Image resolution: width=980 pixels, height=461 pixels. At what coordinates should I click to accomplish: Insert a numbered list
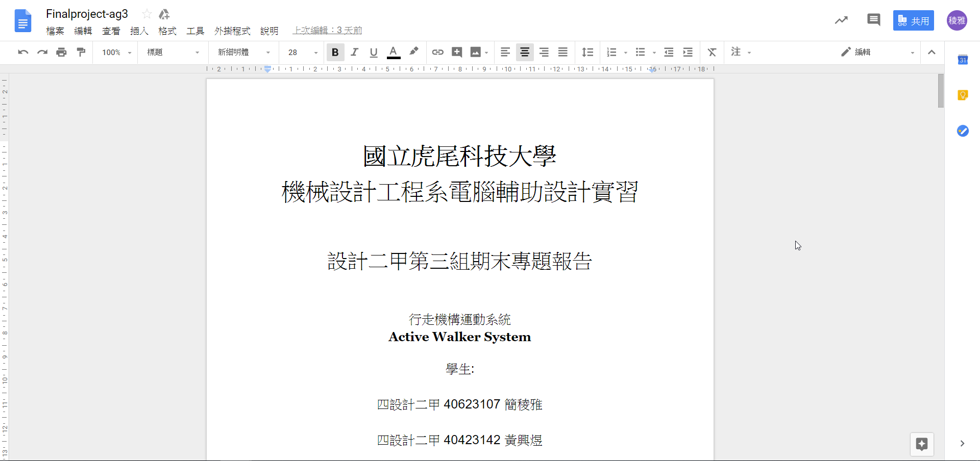click(611, 52)
